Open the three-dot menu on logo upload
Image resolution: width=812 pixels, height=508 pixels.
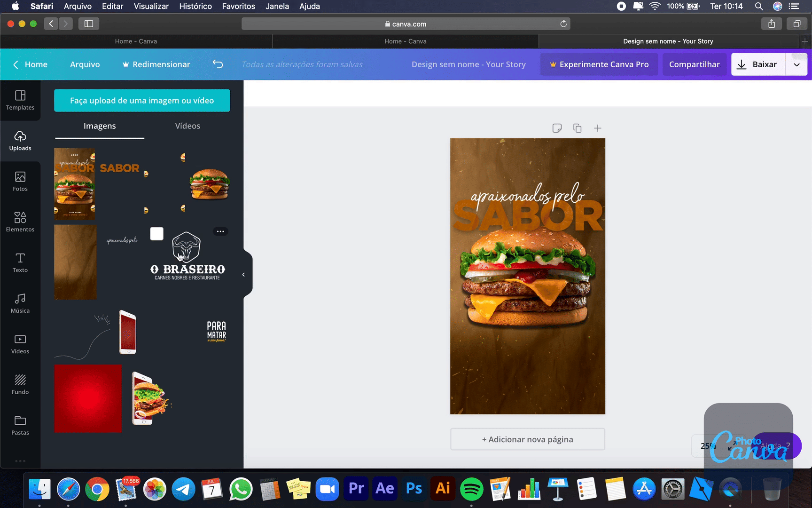point(220,231)
